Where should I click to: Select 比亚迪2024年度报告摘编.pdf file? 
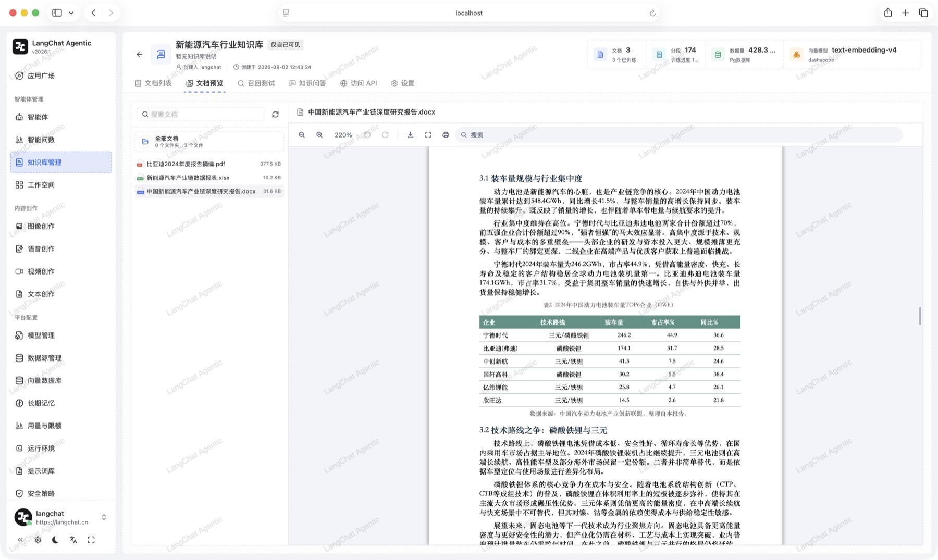(x=209, y=164)
